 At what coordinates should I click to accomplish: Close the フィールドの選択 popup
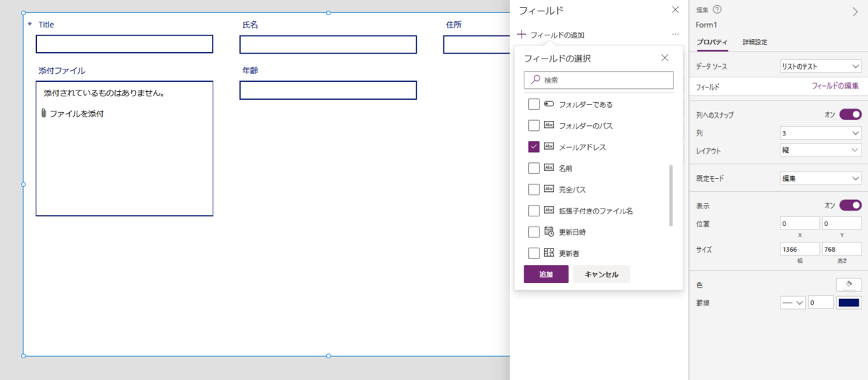tap(665, 58)
